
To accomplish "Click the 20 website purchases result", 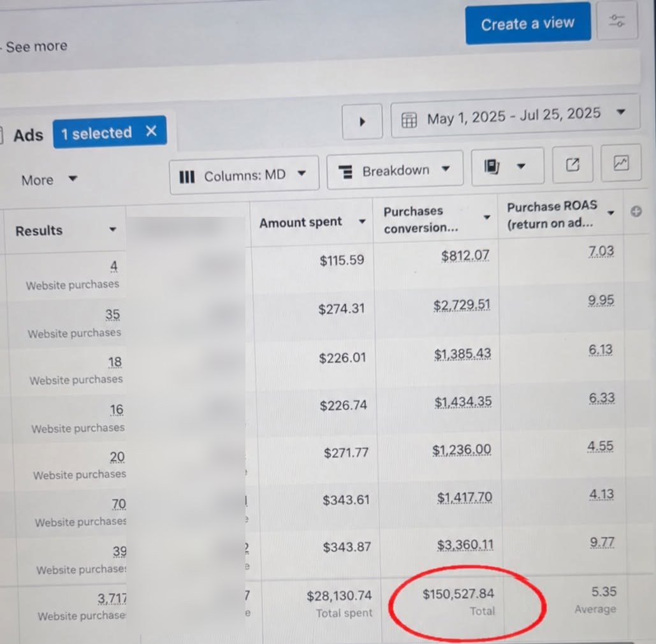I will pos(117,457).
